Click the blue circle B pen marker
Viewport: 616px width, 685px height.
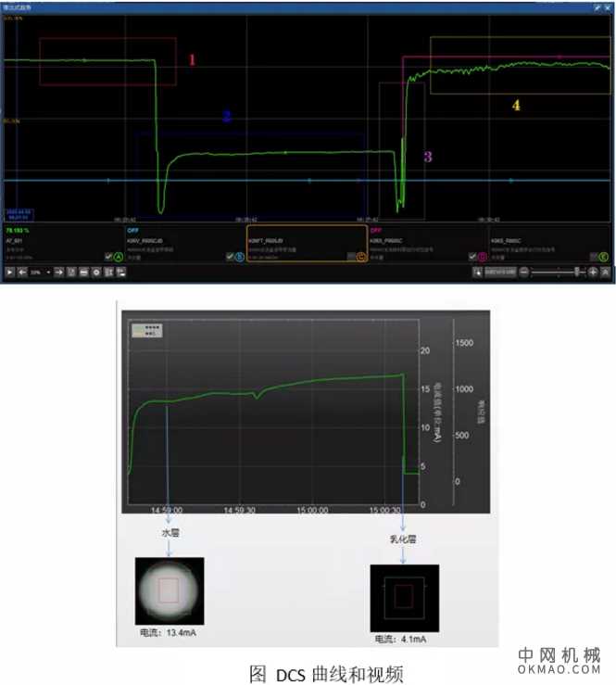click(240, 256)
